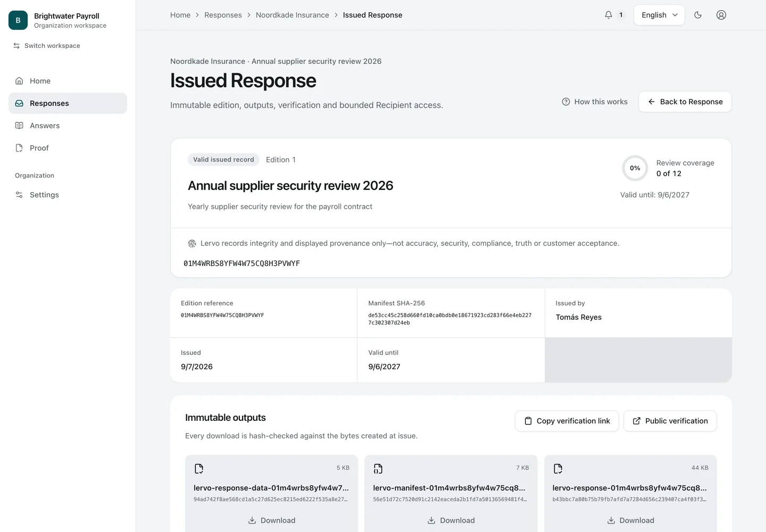Download the 44 KB lervo-response file
The image size is (766, 532).
631,520
